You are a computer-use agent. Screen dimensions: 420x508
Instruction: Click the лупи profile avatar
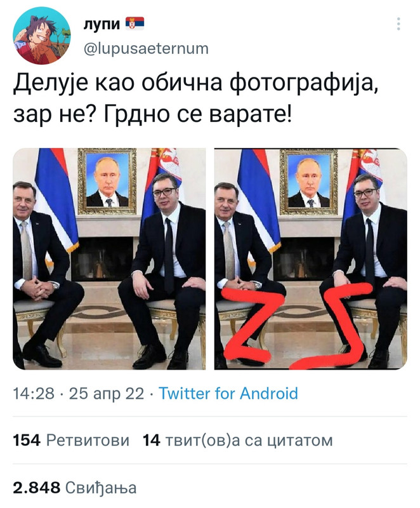[42, 36]
